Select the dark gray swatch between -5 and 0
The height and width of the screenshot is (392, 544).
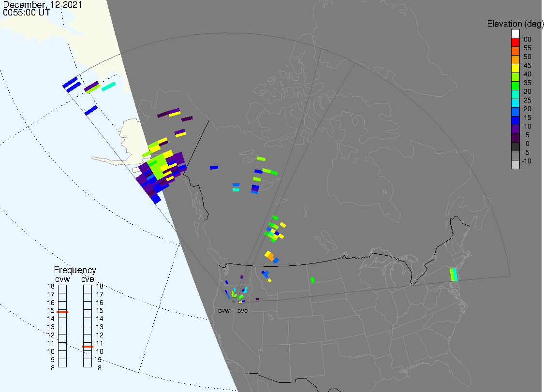point(515,146)
